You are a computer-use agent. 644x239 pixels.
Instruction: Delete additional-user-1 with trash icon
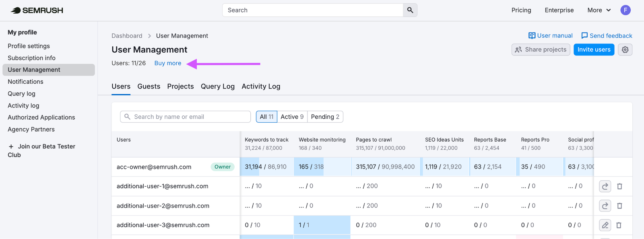[619, 186]
